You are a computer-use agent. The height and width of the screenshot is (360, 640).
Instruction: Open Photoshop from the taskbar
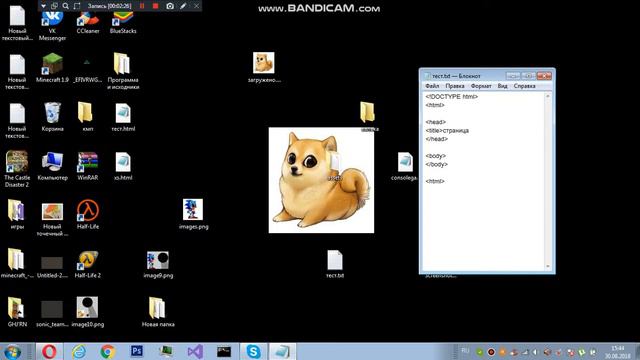click(x=137, y=351)
